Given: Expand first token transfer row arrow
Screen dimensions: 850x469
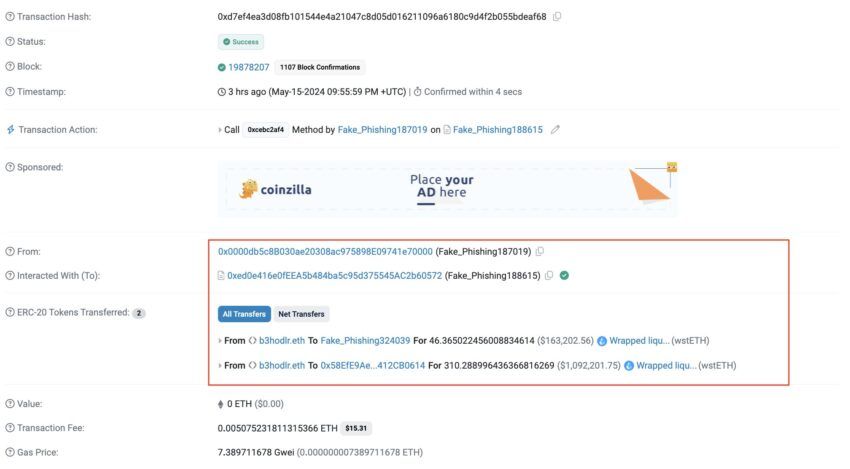Looking at the screenshot, I should coord(220,341).
